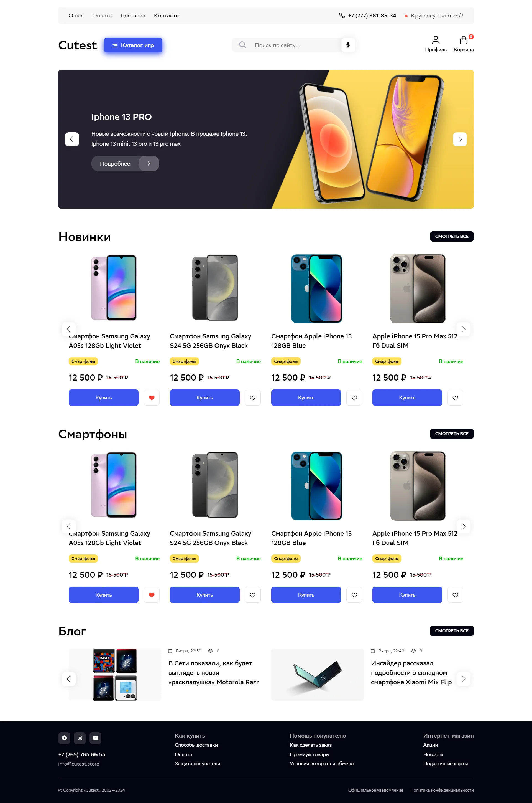Click the phone icon beside +7 (777) 361-85-34
This screenshot has width=532, height=803.
pyautogui.click(x=342, y=16)
